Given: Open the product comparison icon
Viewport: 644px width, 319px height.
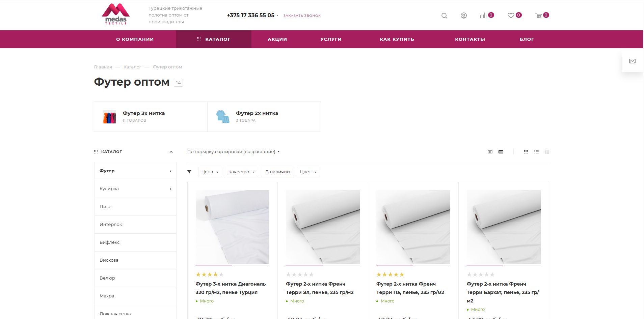Looking at the screenshot, I should pos(483,16).
